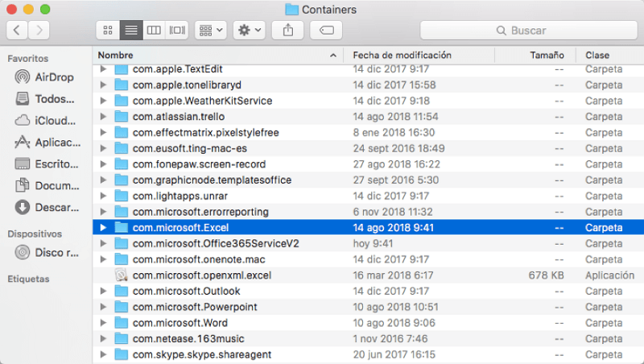Sort by the Nombre column header
Viewport: 644px width, 364px height.
coord(217,55)
